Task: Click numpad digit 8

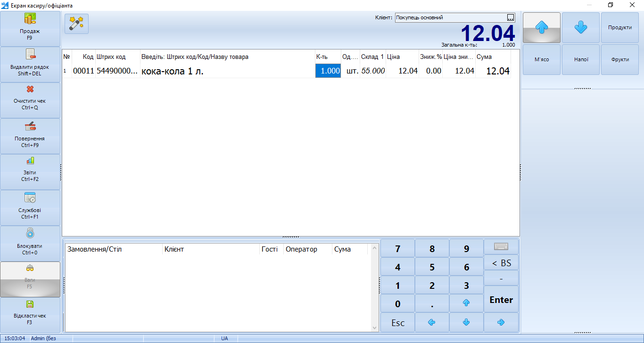Action: pos(432,249)
